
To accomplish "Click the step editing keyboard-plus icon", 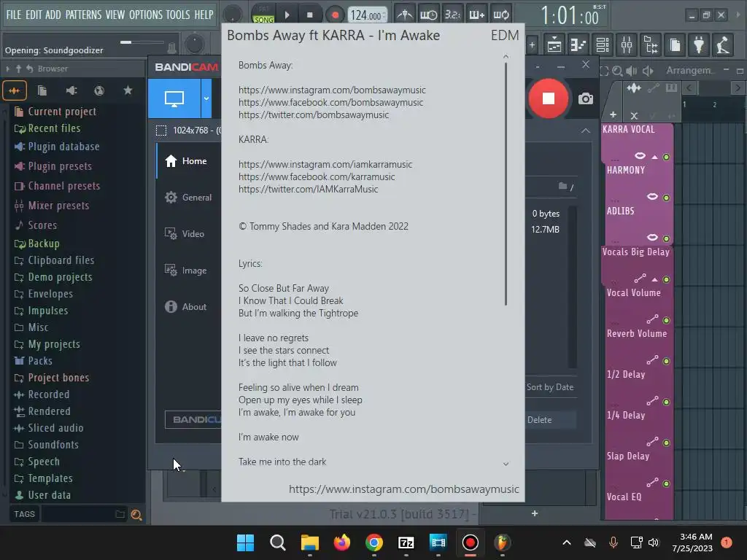I will pos(476,15).
